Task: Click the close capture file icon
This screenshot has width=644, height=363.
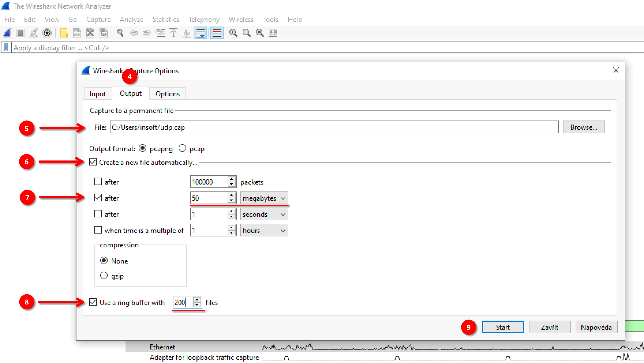Action: click(x=90, y=33)
